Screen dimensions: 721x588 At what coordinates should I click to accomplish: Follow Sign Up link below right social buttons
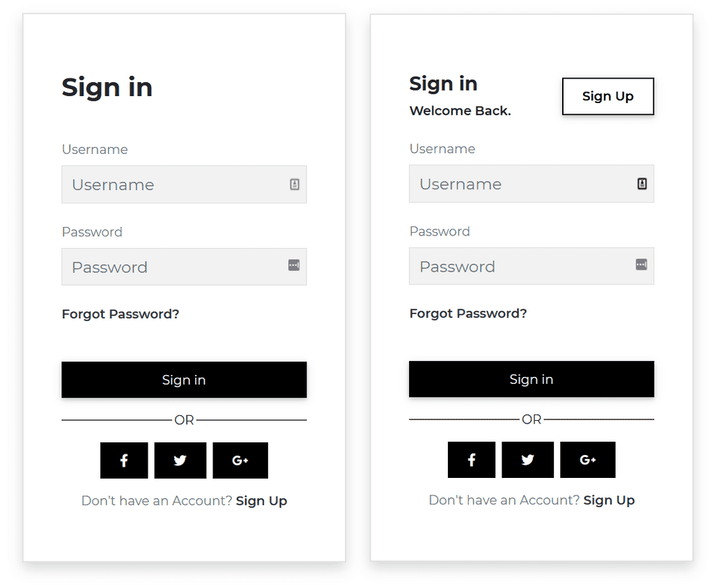click(609, 500)
